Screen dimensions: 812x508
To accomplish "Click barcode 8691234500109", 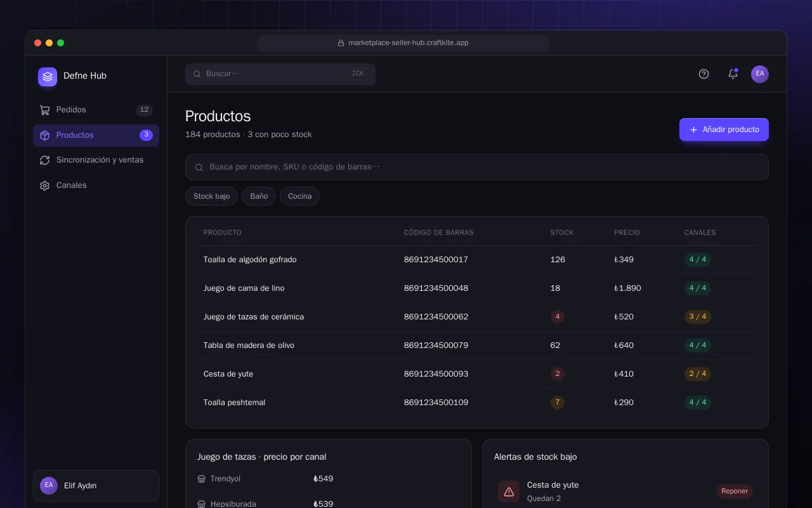I will click(x=436, y=403).
